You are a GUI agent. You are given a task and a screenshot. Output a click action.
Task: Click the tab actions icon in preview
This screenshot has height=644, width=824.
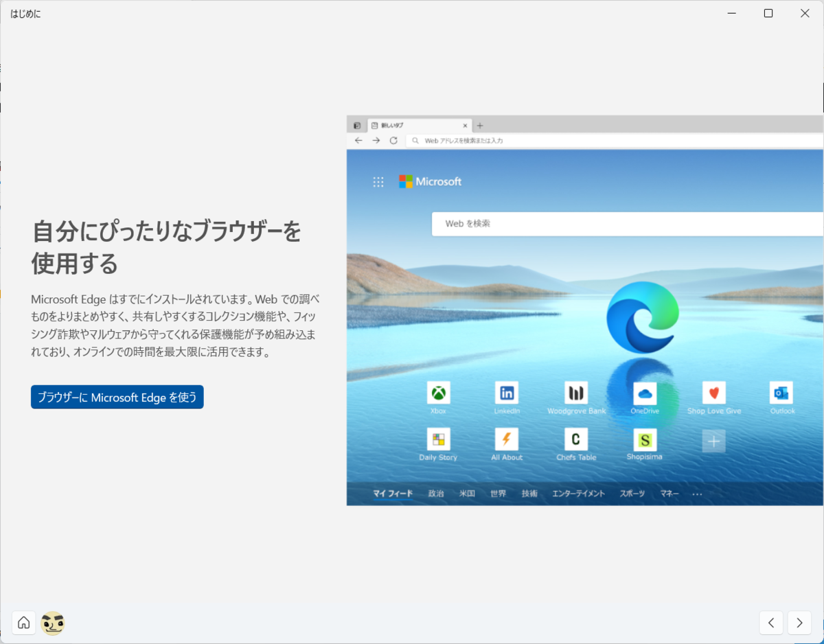[x=357, y=126]
